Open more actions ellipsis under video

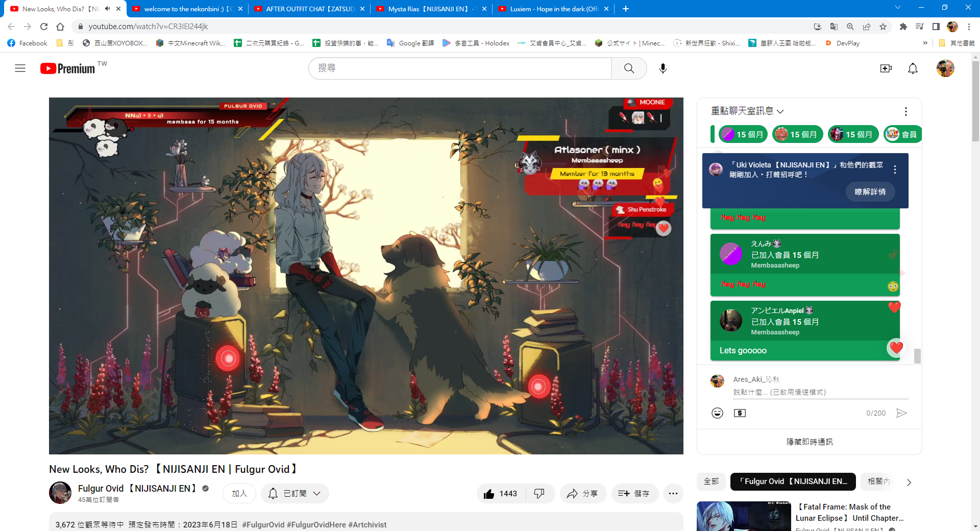673,493
